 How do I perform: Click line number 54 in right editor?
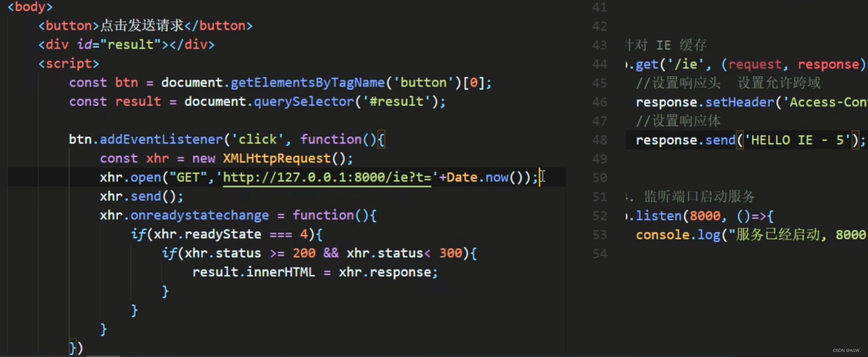(x=599, y=254)
